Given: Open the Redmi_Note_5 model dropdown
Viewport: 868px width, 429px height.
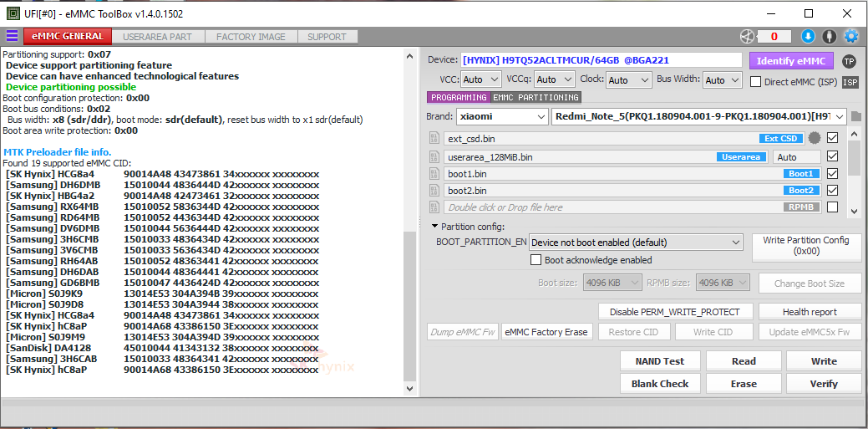Looking at the screenshot, I should (x=699, y=116).
